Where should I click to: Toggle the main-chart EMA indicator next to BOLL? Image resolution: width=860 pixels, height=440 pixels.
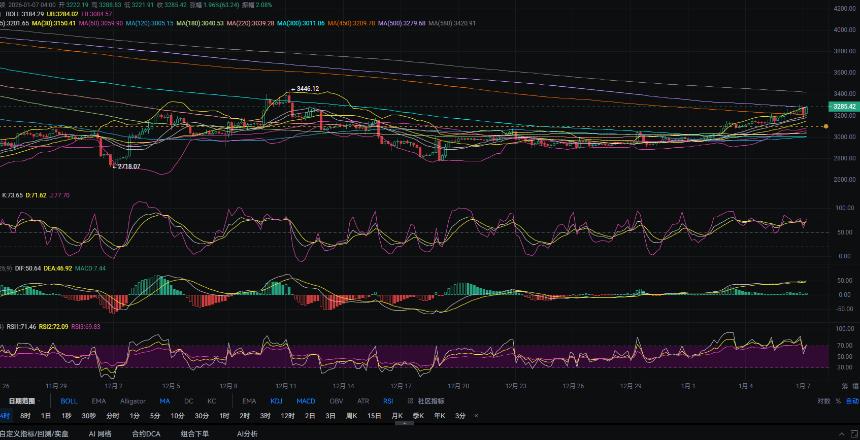(x=99, y=401)
